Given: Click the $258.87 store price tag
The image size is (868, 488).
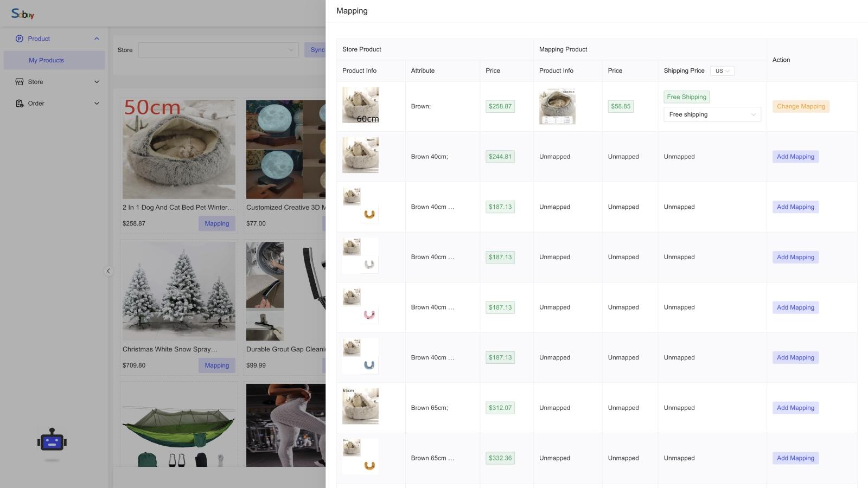Looking at the screenshot, I should pos(500,106).
